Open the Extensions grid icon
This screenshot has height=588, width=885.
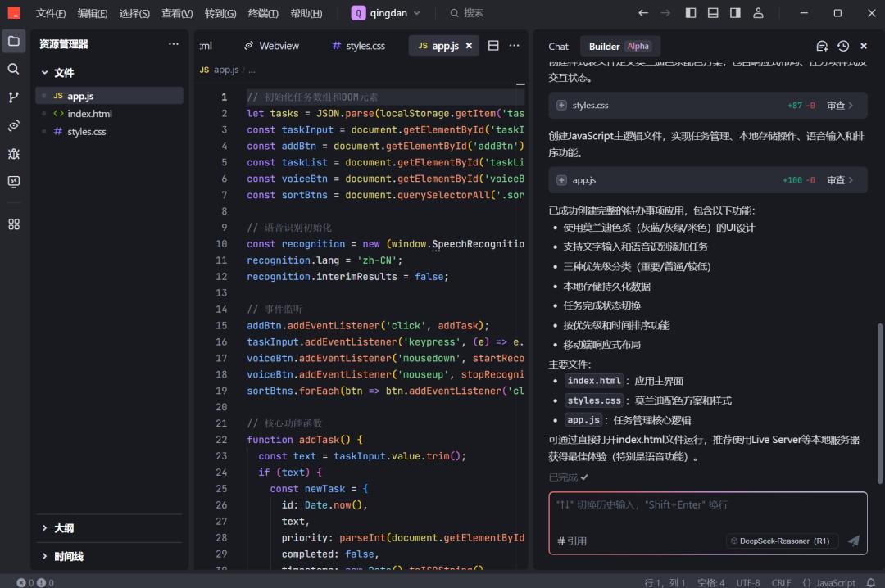(x=14, y=224)
